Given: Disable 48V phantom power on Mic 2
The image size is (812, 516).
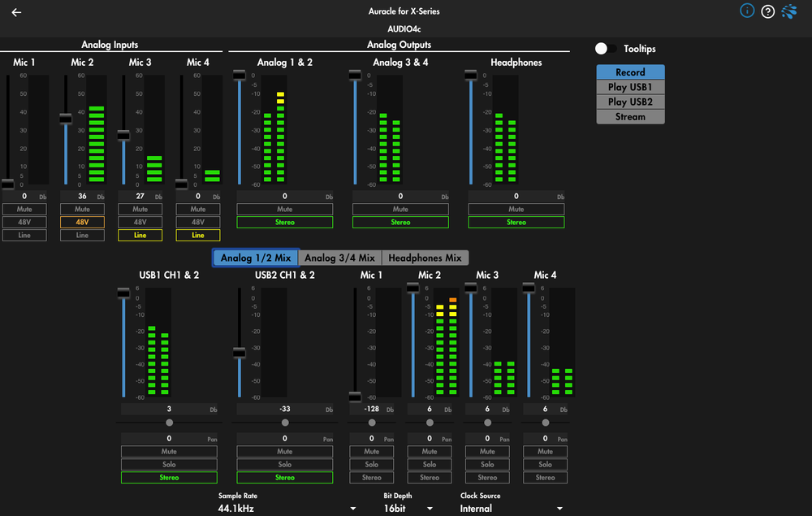Looking at the screenshot, I should pos(82,222).
